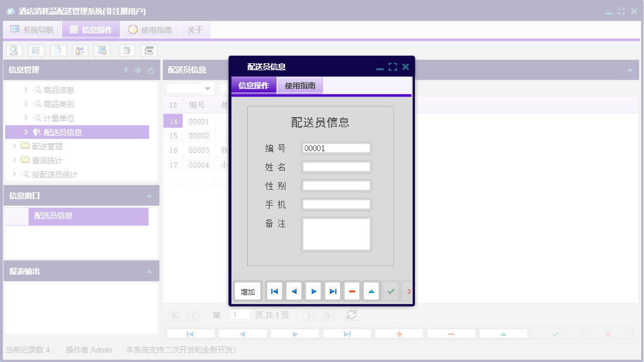Screen dimensions: 644x362
Task: Select the screen preview toolbar icon
Action: pos(101,50)
